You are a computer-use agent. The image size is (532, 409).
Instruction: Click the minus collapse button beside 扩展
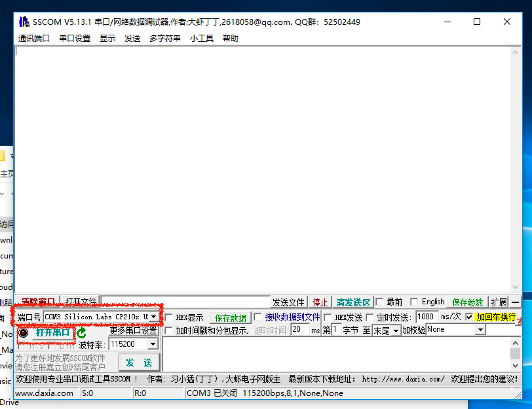pos(515,302)
